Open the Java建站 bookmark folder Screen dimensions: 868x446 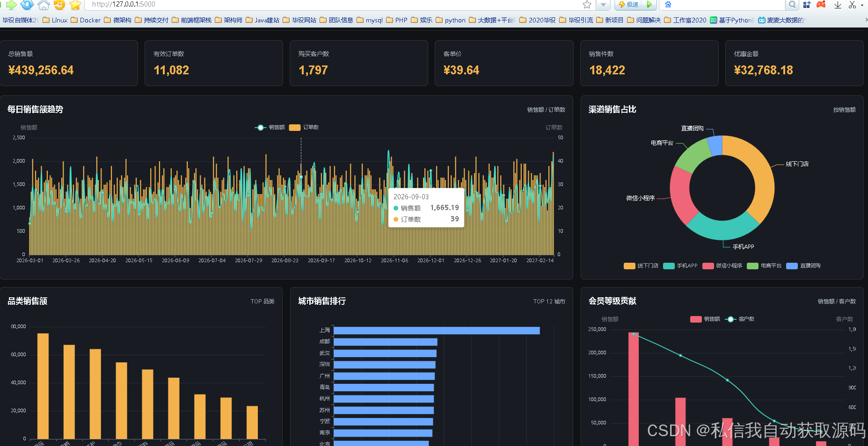pyautogui.click(x=263, y=20)
